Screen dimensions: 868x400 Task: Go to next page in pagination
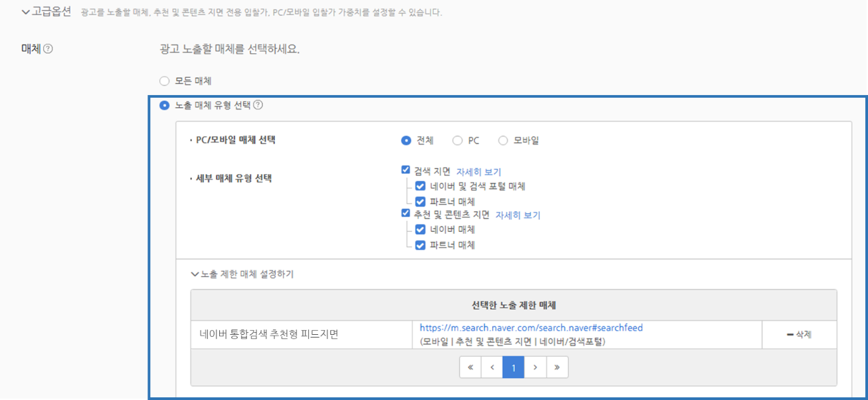click(x=535, y=367)
